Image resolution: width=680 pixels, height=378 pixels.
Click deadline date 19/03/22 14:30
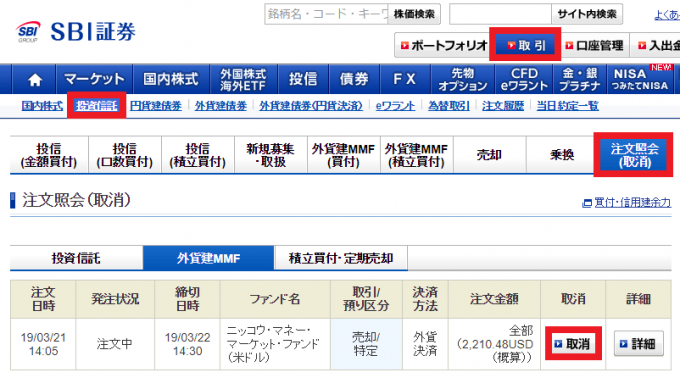tap(187, 344)
